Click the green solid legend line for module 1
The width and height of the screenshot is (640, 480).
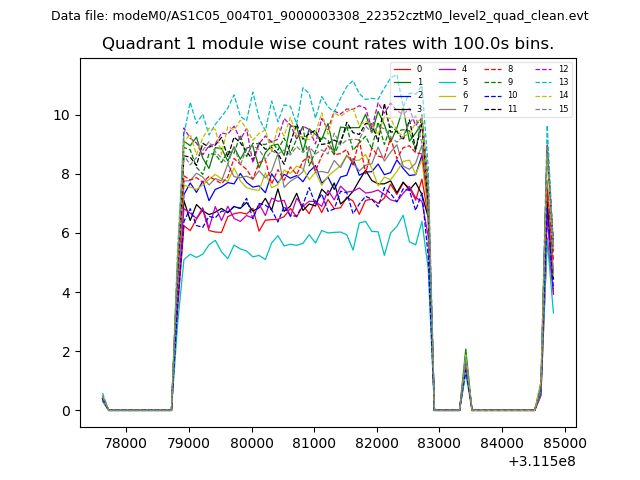point(402,82)
